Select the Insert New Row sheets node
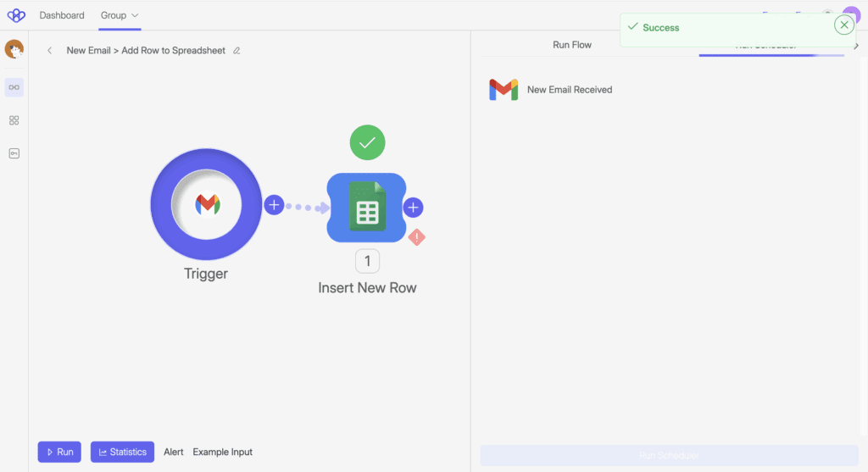The height and width of the screenshot is (472, 868). pos(366,208)
